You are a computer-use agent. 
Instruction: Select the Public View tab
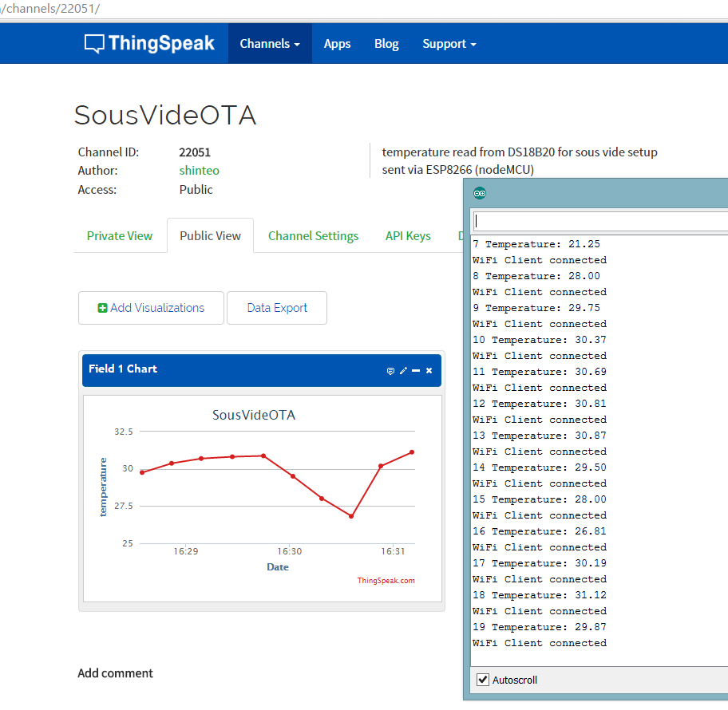210,236
